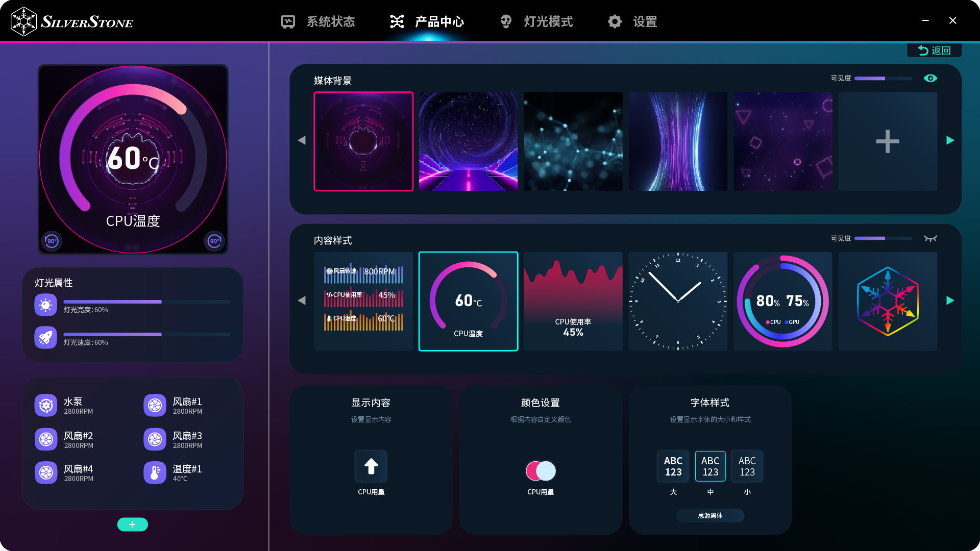Rotate preview using right 90° icon
980x551 pixels.
(x=214, y=241)
